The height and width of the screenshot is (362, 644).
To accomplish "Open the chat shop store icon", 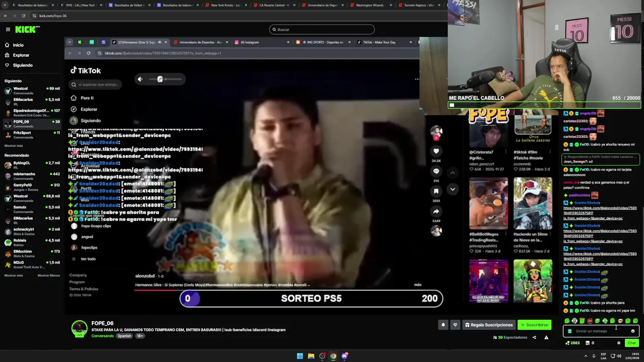I will (x=587, y=343).
